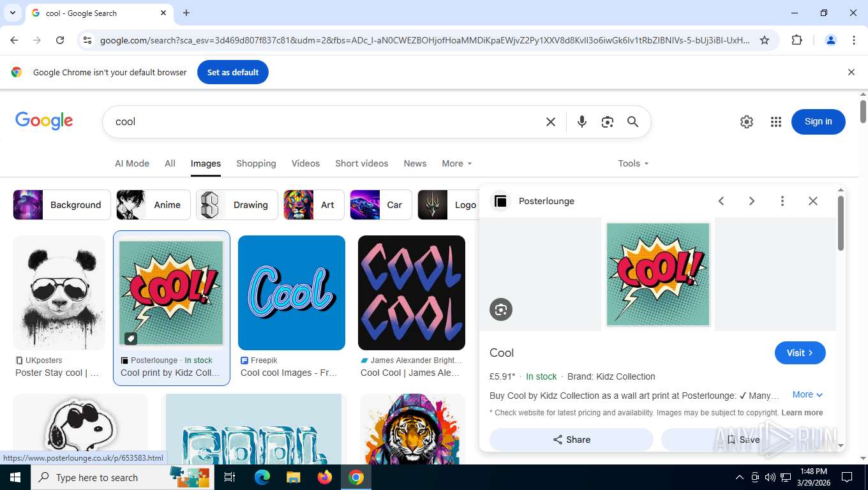The image size is (868, 490).
Task: Click into the search box containing 'cool'
Action: click(325, 122)
